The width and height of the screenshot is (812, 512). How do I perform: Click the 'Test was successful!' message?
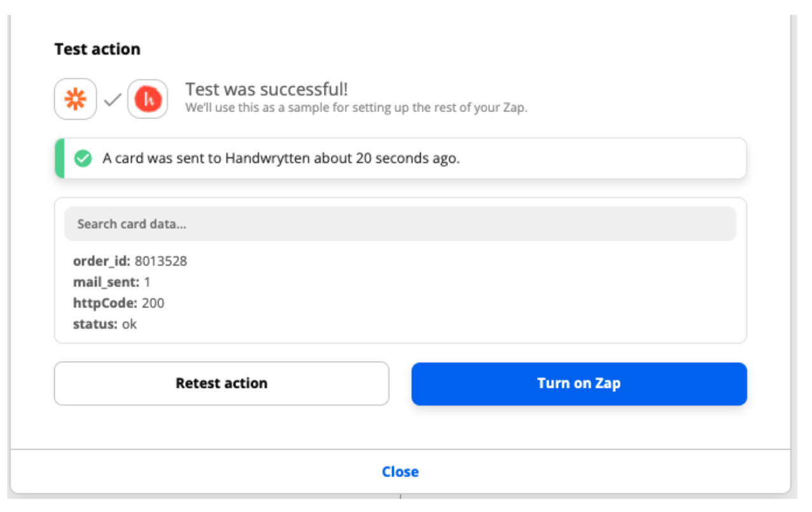pyautogui.click(x=267, y=89)
